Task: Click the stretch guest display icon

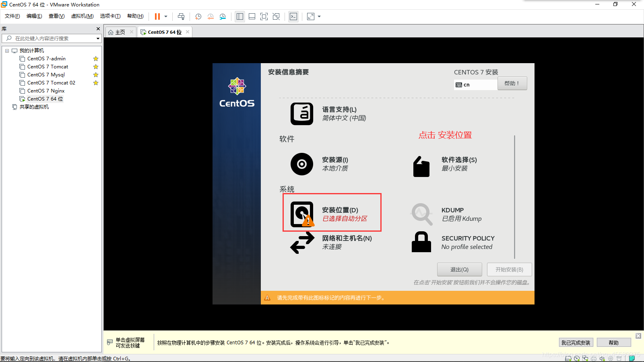Action: pos(311,16)
